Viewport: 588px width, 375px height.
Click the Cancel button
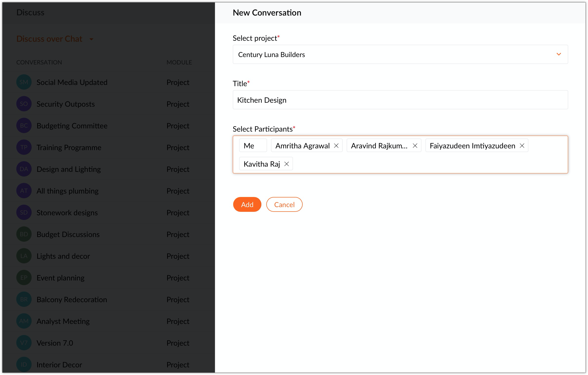click(284, 204)
